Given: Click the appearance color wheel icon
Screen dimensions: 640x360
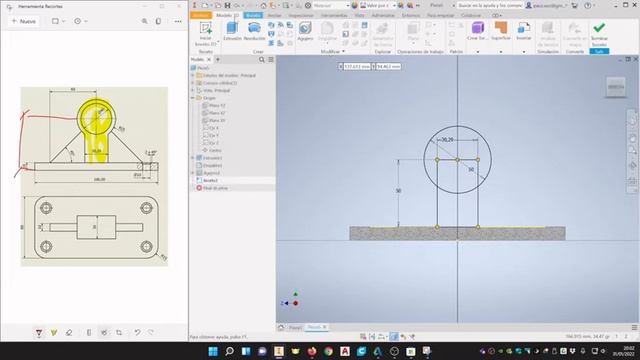Looking at the screenshot, I should 354,6.
